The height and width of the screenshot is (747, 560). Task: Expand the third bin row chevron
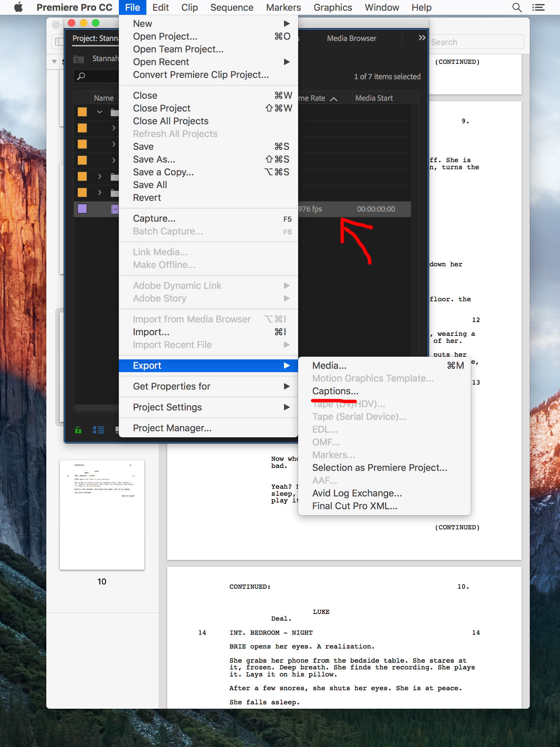114,144
